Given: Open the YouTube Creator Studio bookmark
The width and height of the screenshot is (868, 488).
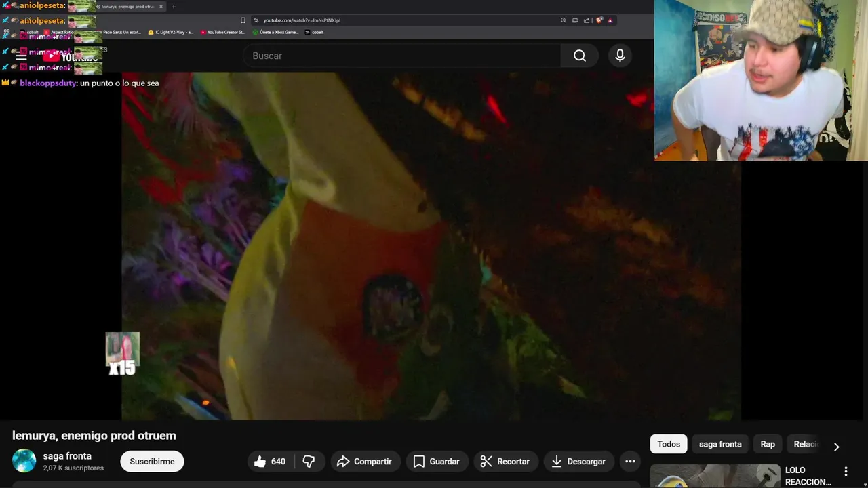Looking at the screenshot, I should tap(223, 32).
